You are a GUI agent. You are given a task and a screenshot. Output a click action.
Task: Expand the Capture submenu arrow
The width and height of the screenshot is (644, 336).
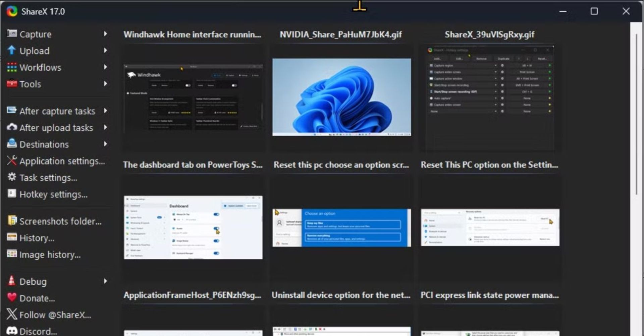tap(105, 34)
